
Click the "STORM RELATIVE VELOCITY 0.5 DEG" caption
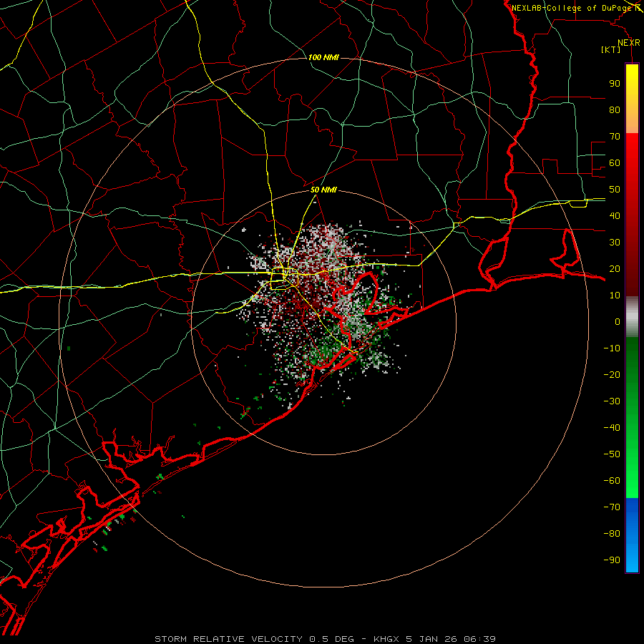pos(254,639)
